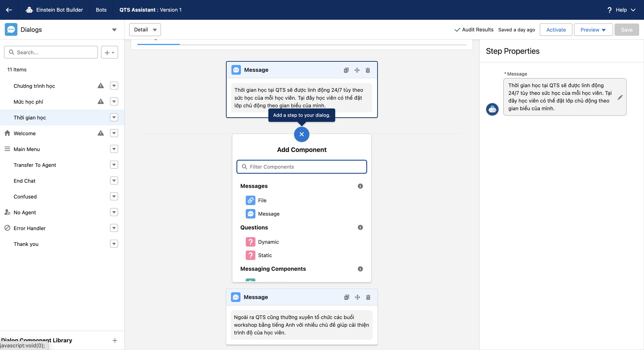Duplicate the first Message step

(x=346, y=70)
